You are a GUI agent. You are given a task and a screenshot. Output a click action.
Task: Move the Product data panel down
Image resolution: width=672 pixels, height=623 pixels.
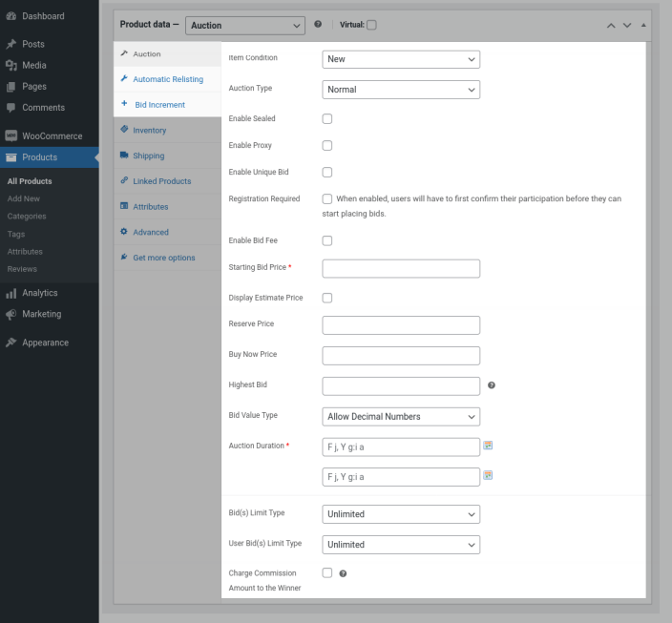[627, 25]
